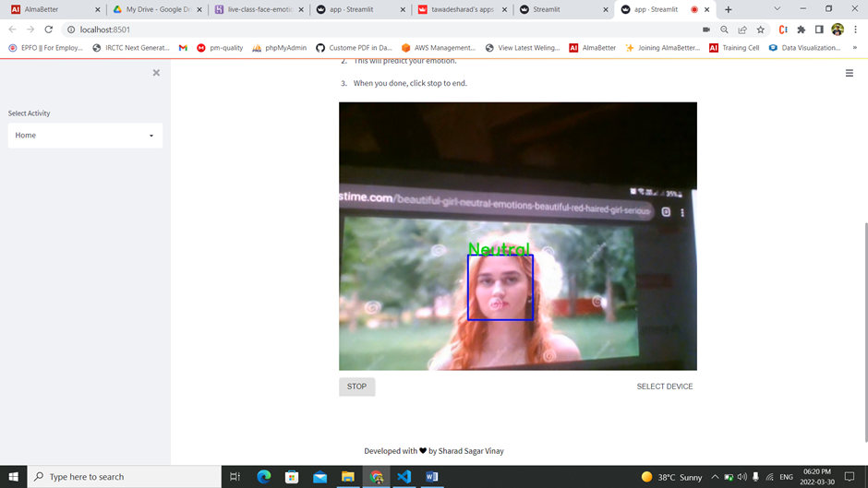868x488 pixels.
Task: Open Gmail bookmark icon
Action: click(183, 48)
